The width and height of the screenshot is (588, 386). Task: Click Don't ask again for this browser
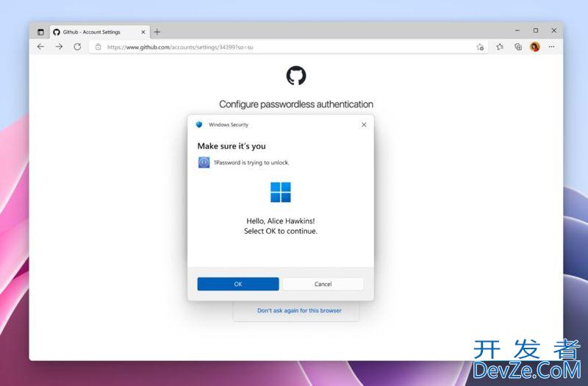[x=299, y=310]
